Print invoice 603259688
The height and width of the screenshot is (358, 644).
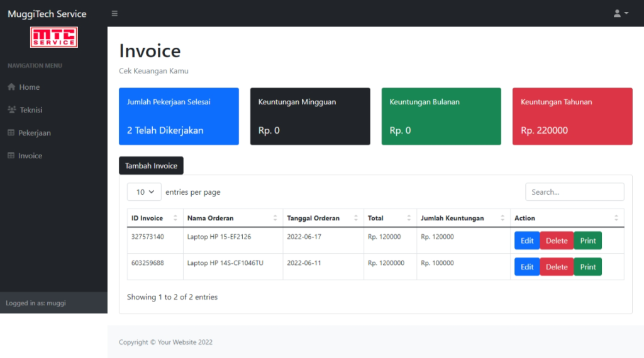(588, 267)
